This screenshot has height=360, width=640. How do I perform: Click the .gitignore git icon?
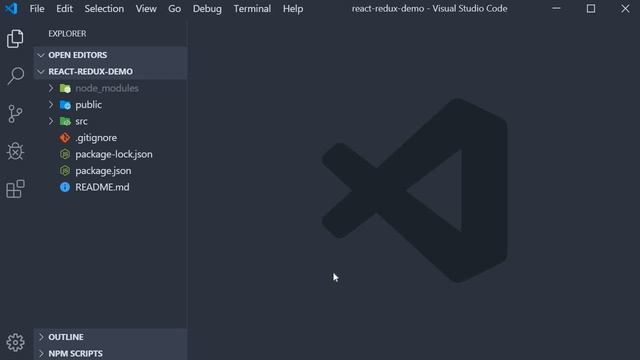tap(65, 138)
